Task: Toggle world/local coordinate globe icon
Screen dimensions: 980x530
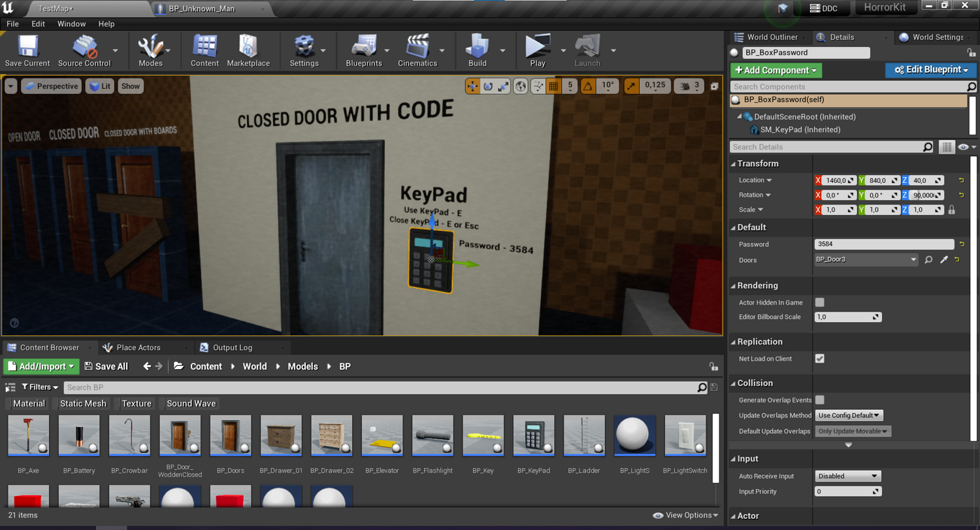Action: click(x=521, y=86)
